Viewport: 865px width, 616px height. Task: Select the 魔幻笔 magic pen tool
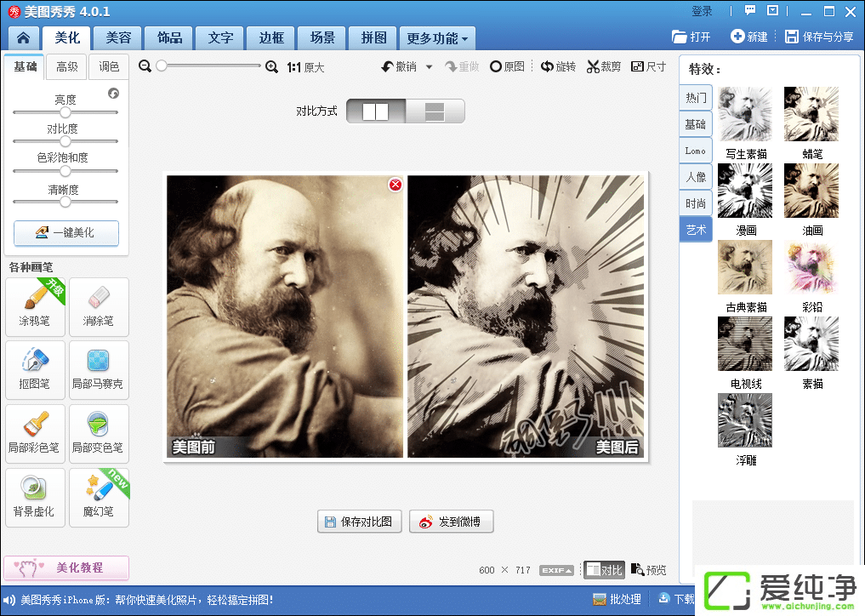pos(99,496)
